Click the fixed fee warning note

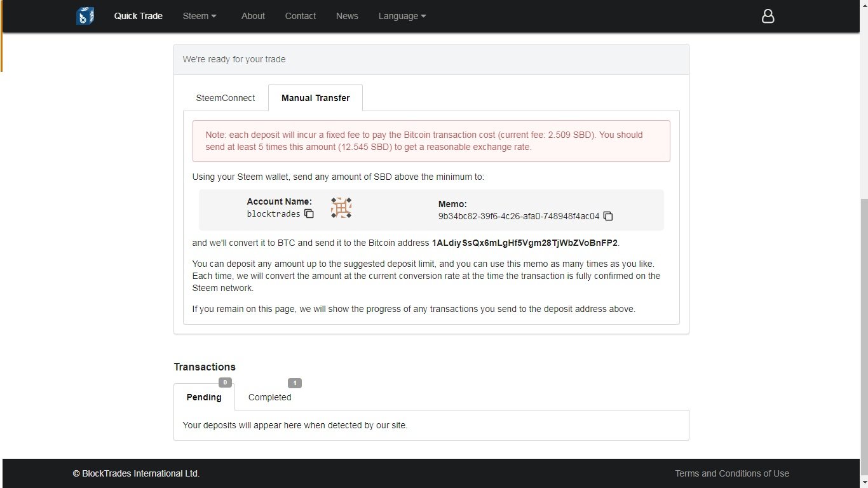pyautogui.click(x=431, y=141)
